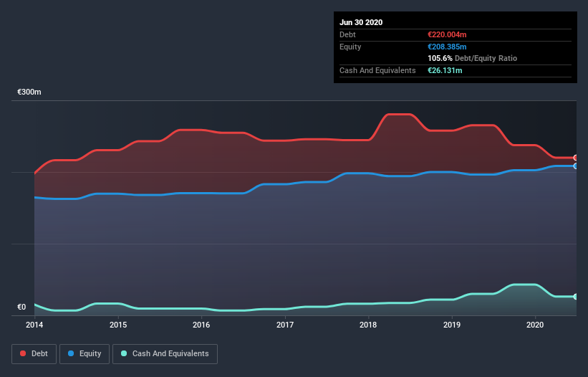Click the teal Cash legend dot
Screen dimensions: 588x377
pyautogui.click(x=124, y=353)
